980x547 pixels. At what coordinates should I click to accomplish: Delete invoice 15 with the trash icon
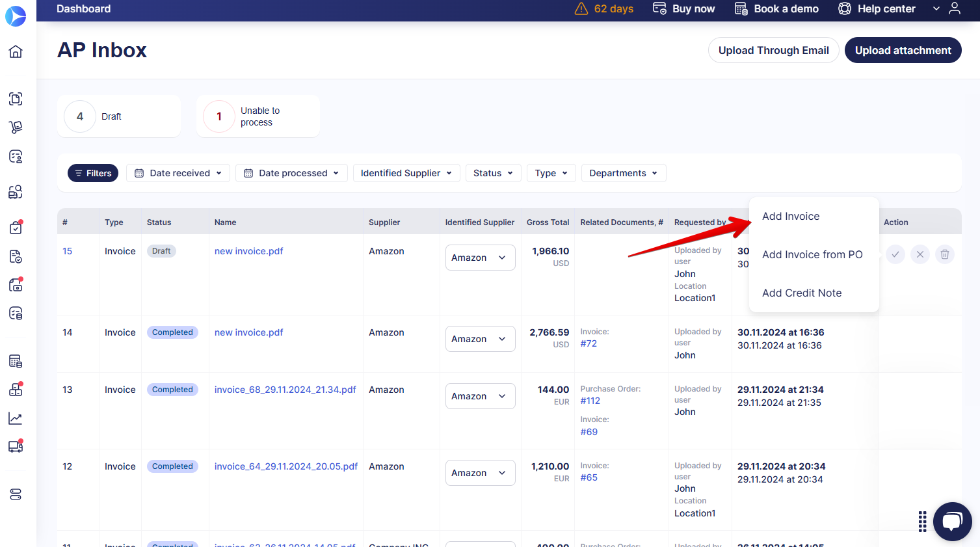click(945, 254)
